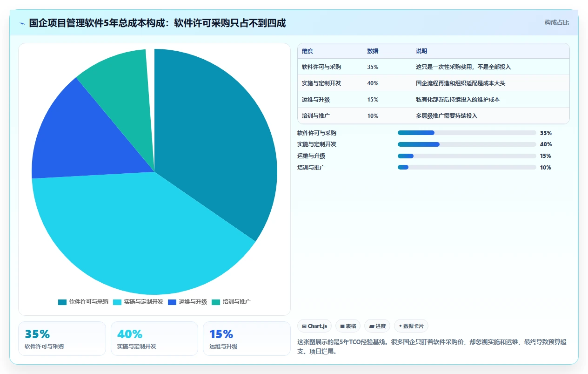Click the 40% value in the table
Screen dimensions: 588x374
(x=373, y=83)
